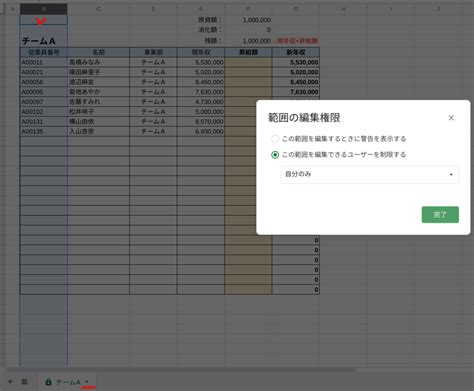The image size is (474, 391).
Task: Click the bold チームA title cell
Action: coord(44,41)
